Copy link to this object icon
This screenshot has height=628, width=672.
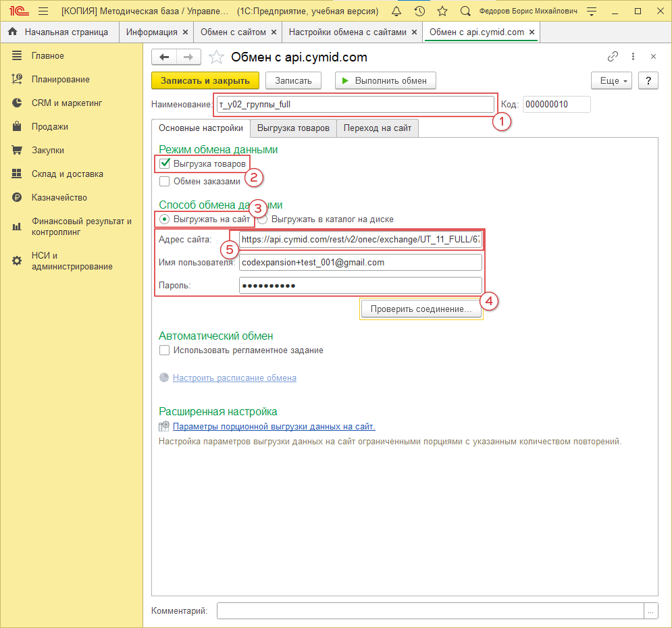(x=613, y=57)
